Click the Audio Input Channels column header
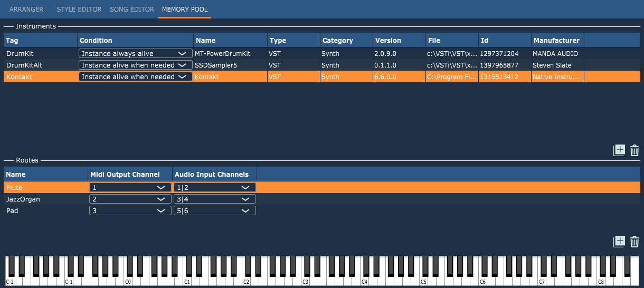The image size is (644, 288). point(215,174)
